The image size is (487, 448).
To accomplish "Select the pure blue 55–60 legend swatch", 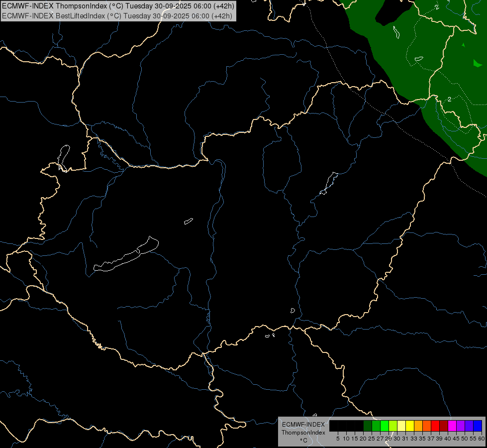I will 478,426.
